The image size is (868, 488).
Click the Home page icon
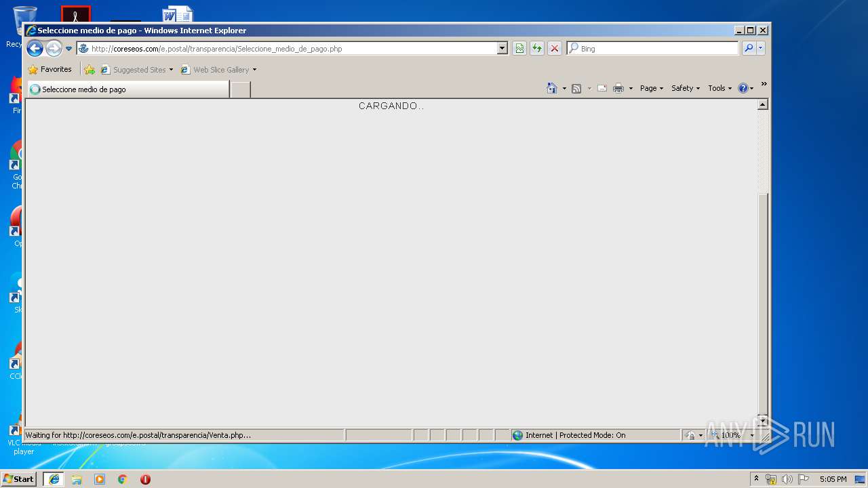tap(552, 88)
